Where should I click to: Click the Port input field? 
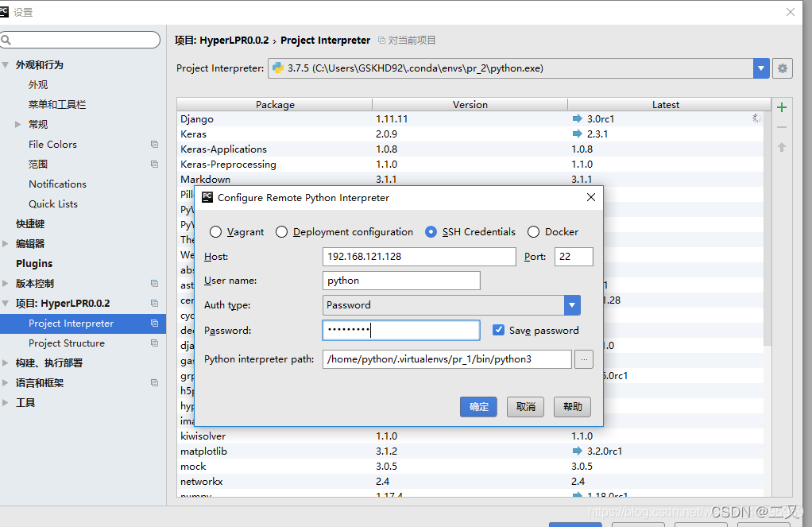pos(574,257)
